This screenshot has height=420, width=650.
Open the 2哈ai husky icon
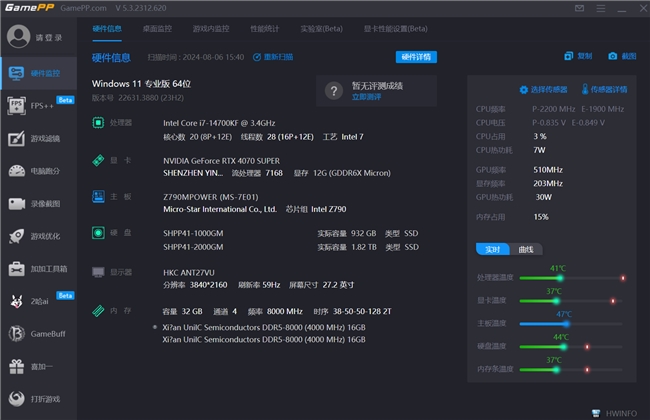pos(17,301)
